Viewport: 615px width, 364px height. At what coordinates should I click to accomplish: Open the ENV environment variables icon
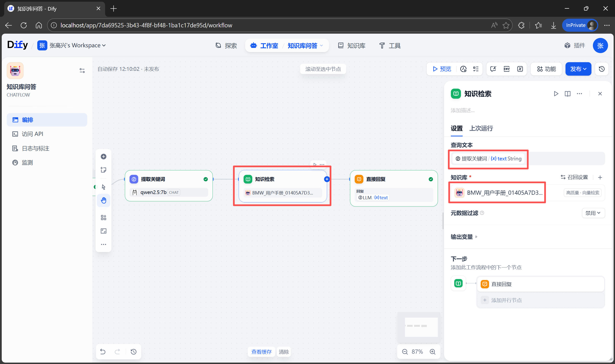click(x=506, y=69)
